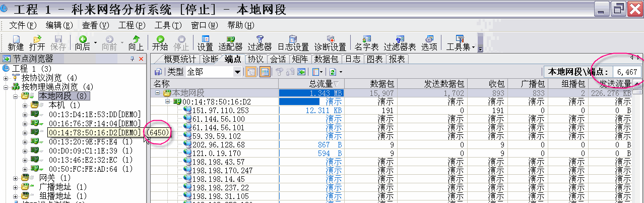Screen dimensions: 644x203
Task: Sort by the 总流量 column header
Action: (311, 83)
